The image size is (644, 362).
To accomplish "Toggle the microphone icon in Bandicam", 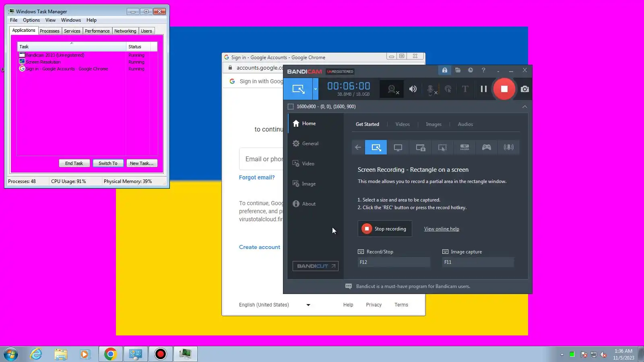I will point(431,89).
